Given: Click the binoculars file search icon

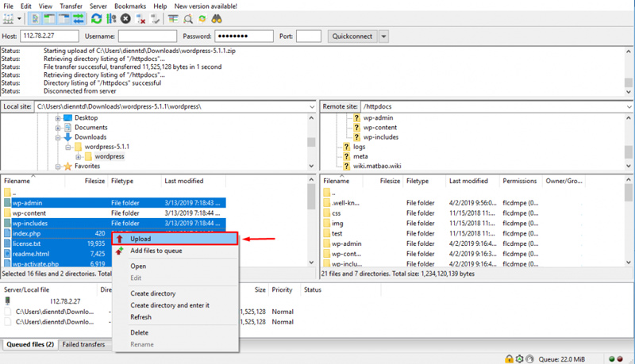Looking at the screenshot, I should click(217, 18).
